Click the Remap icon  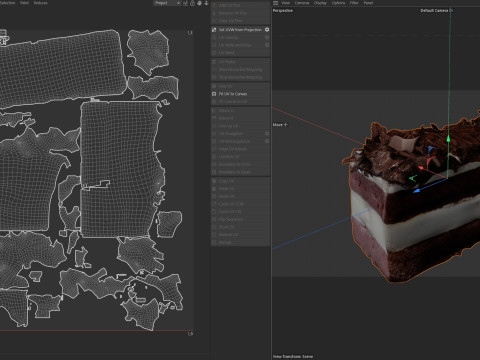(214, 242)
